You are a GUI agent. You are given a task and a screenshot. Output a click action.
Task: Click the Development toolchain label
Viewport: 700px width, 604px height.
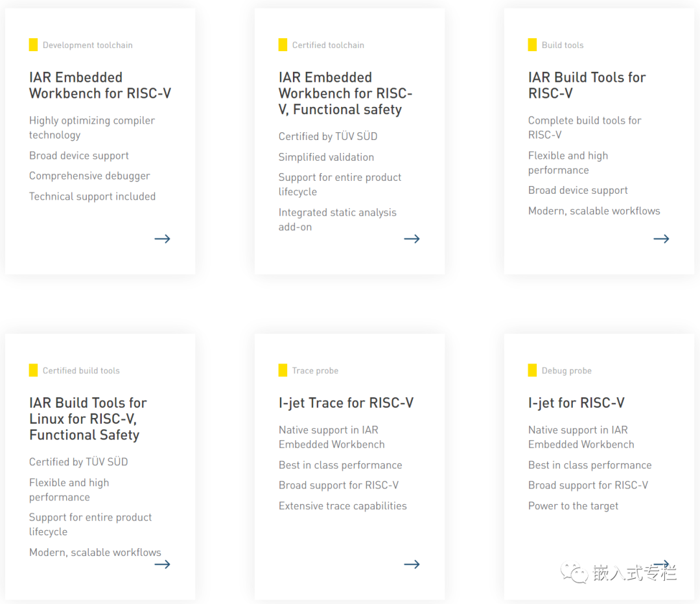pos(87,45)
